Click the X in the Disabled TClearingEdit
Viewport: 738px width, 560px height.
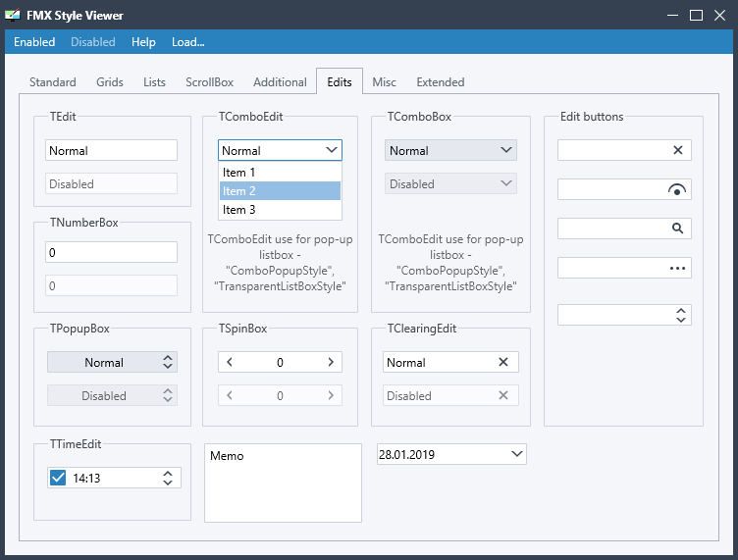(503, 395)
